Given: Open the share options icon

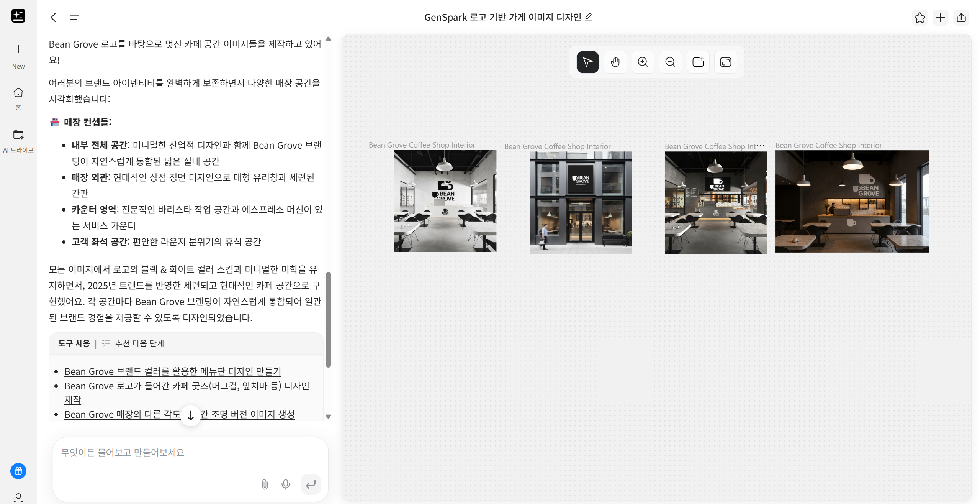Looking at the screenshot, I should [961, 17].
